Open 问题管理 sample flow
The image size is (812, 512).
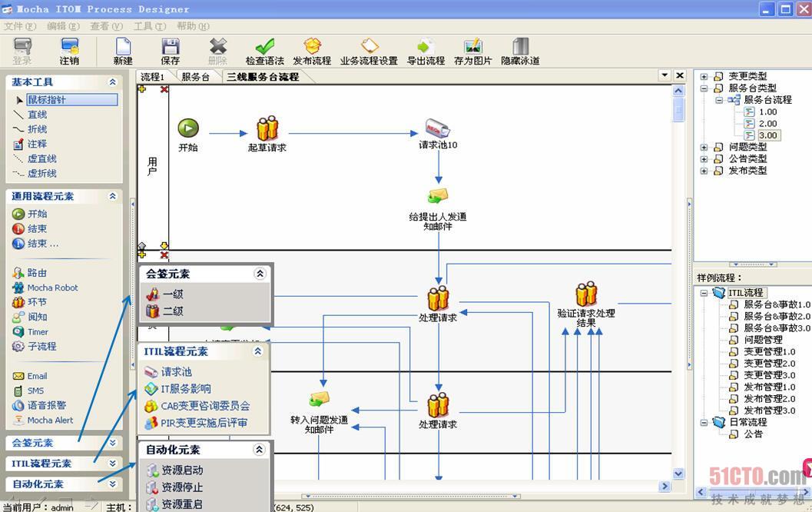pos(763,340)
